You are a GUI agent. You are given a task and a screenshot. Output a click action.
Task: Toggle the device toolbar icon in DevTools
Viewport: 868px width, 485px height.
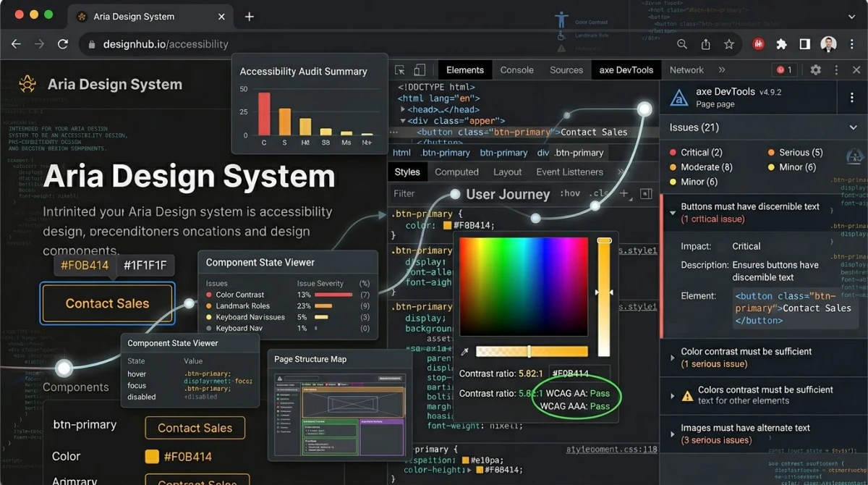click(420, 70)
